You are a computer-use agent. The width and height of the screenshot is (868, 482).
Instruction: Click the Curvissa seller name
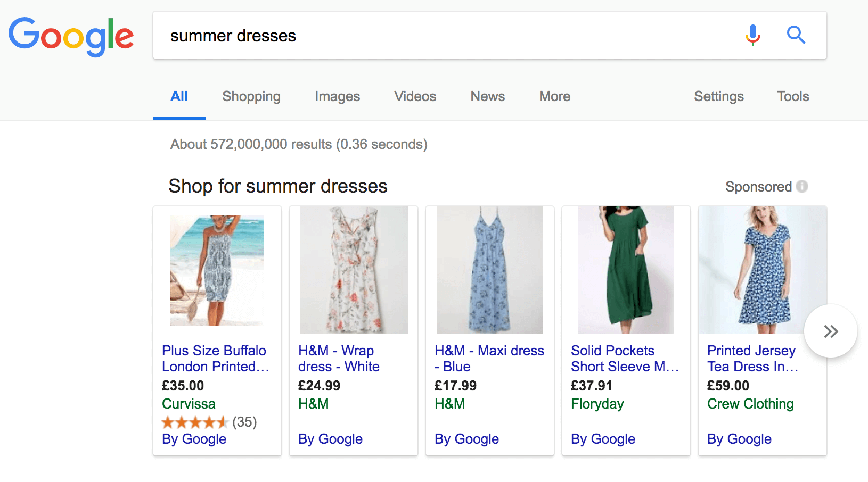189,404
